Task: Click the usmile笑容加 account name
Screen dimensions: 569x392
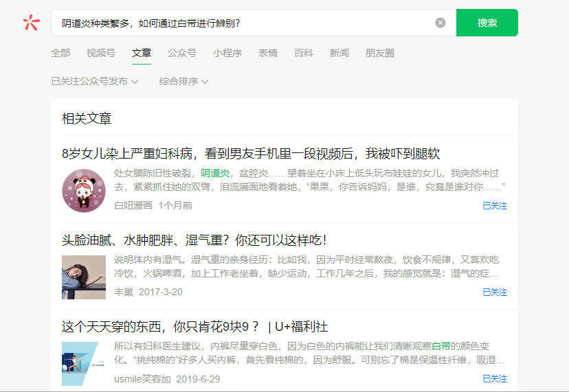Action: 142,380
